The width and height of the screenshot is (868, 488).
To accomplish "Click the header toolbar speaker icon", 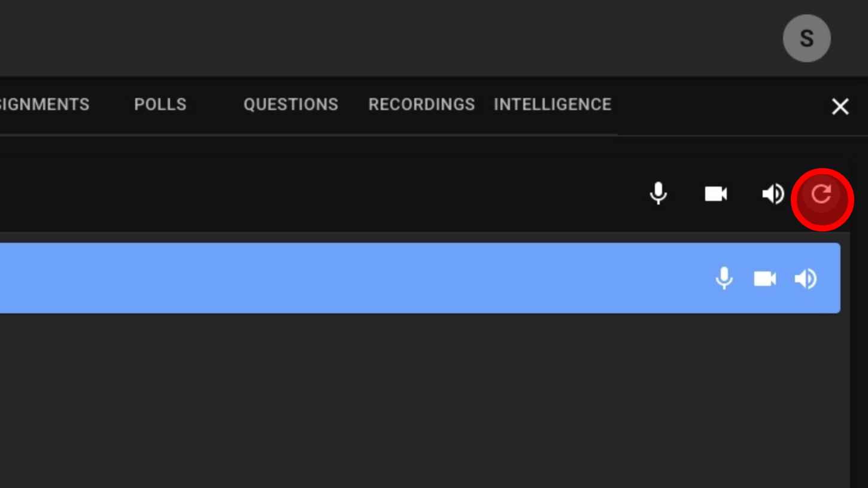I will pyautogui.click(x=772, y=194).
